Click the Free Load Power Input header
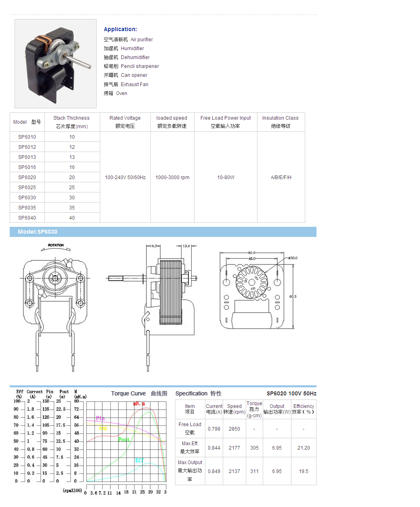420x507 pixels. (226, 122)
